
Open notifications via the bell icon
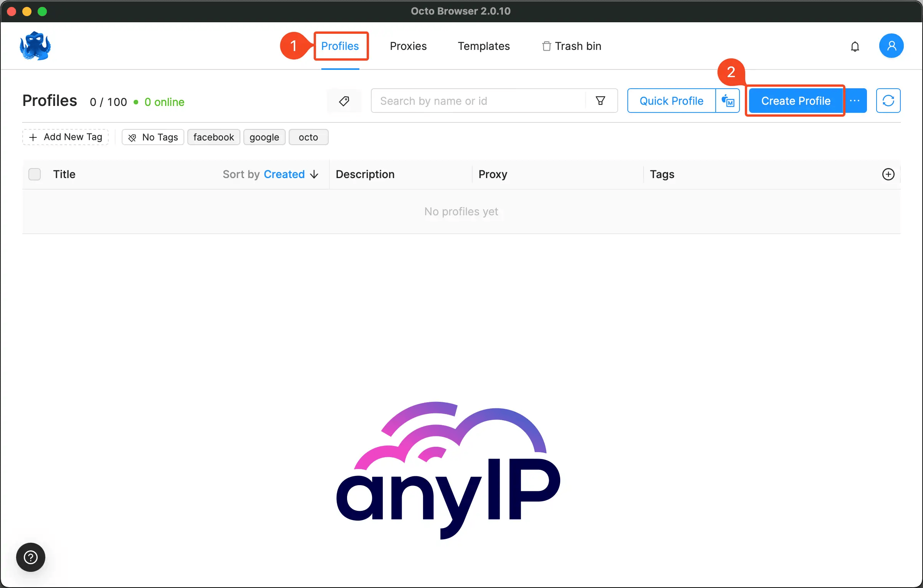pyautogui.click(x=855, y=46)
